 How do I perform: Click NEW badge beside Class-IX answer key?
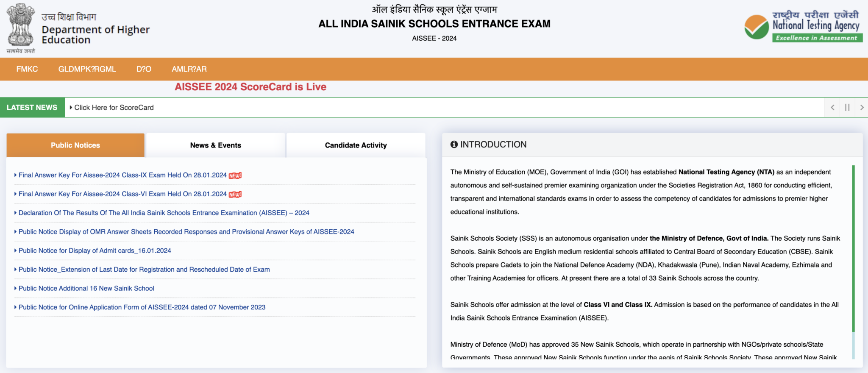click(x=235, y=175)
